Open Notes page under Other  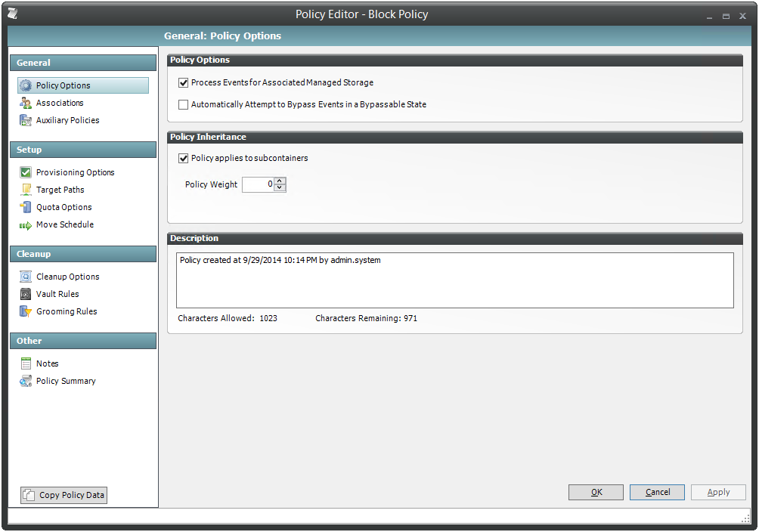pyautogui.click(x=47, y=363)
